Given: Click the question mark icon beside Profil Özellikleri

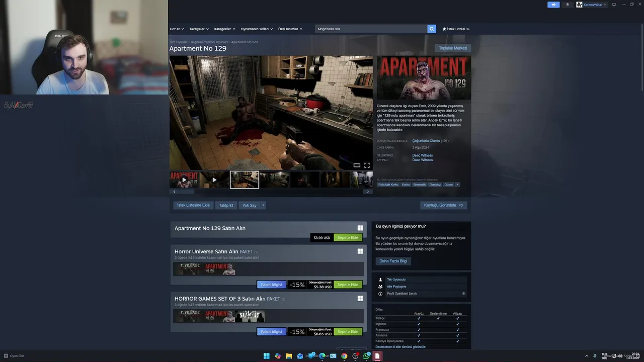Looking at the screenshot, I should coord(463,294).
